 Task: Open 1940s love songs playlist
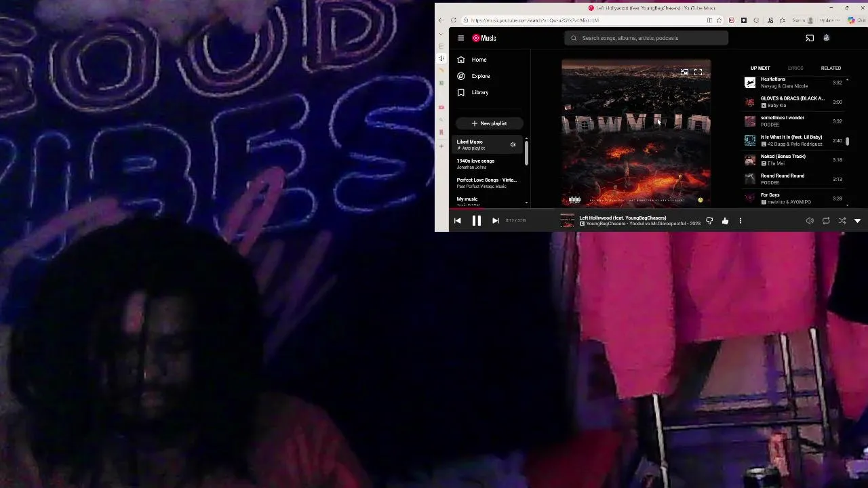click(487, 163)
